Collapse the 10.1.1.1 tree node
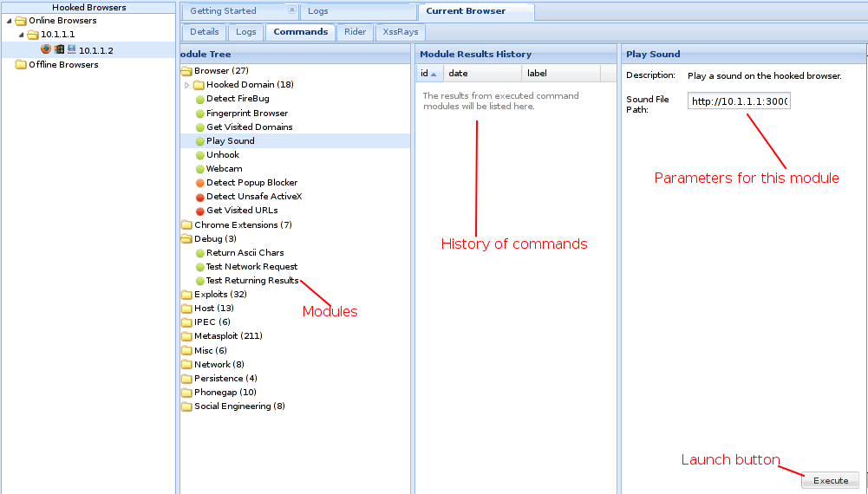Viewport: 868px width, 494px height. [22, 35]
